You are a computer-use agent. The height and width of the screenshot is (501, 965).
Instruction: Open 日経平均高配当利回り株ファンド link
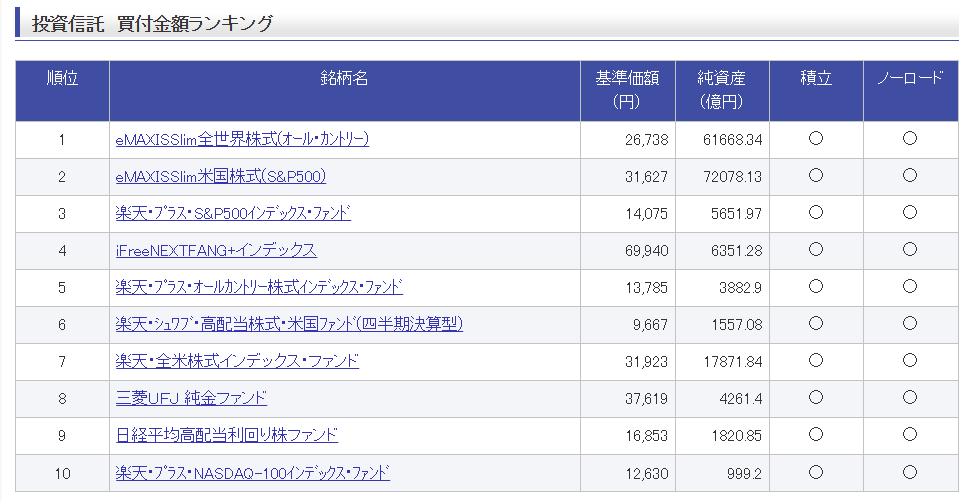(226, 435)
